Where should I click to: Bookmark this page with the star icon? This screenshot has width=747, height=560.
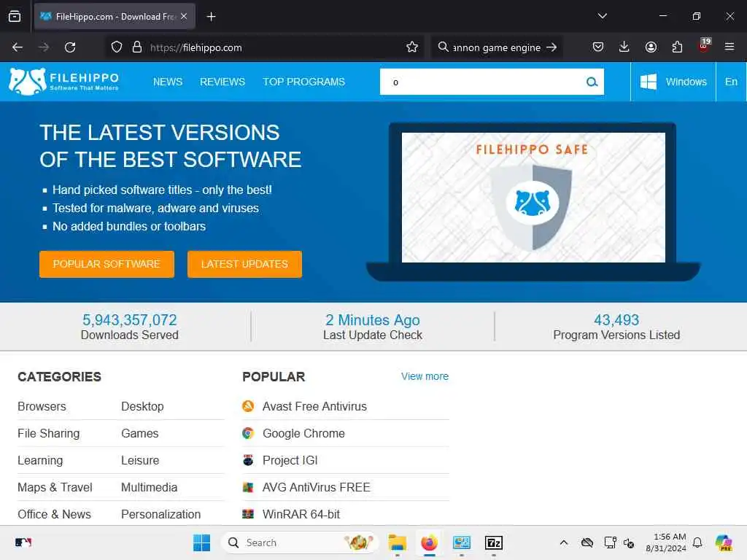tap(412, 47)
